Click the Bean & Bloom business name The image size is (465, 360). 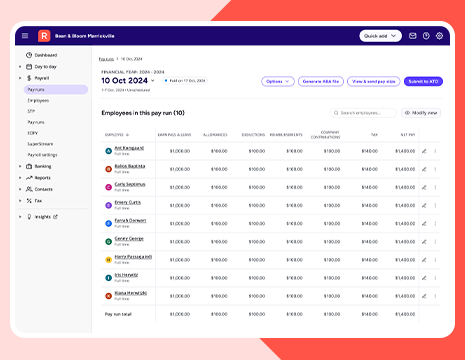coord(85,36)
